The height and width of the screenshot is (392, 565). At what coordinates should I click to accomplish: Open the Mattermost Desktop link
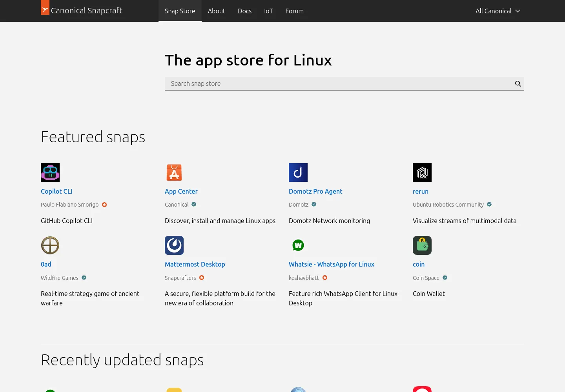[195, 264]
